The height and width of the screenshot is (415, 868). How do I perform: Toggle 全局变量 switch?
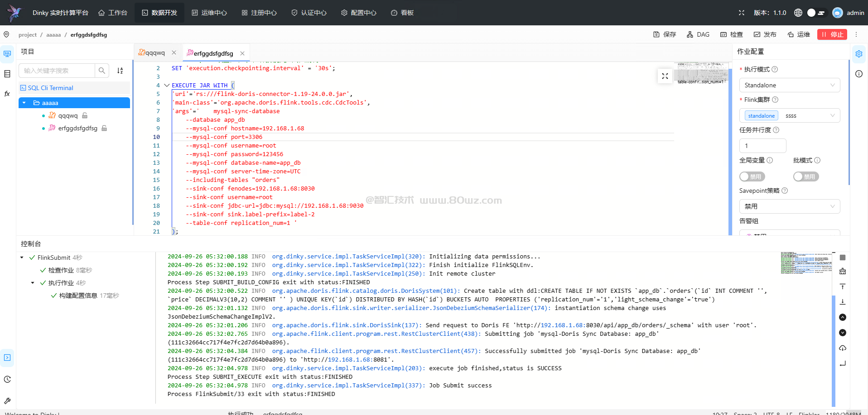(x=752, y=176)
